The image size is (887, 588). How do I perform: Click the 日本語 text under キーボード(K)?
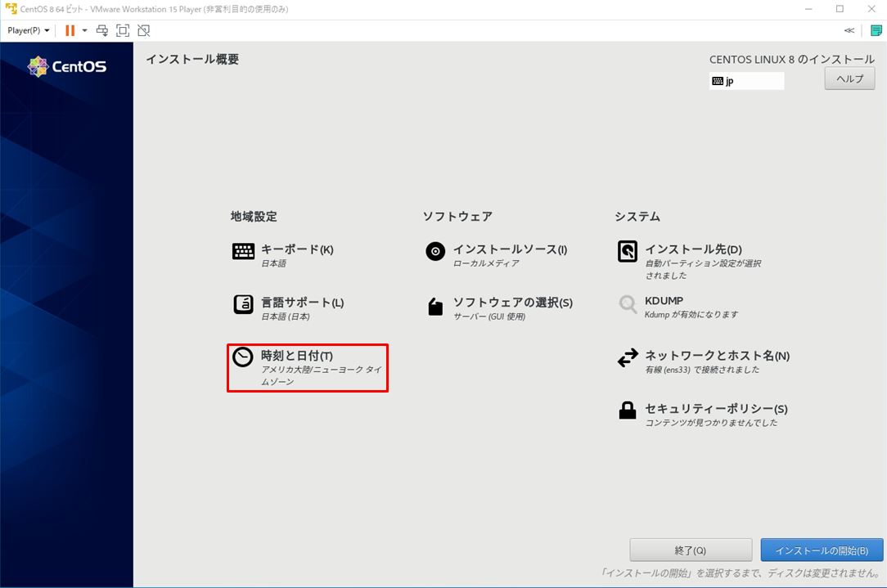coord(273,263)
